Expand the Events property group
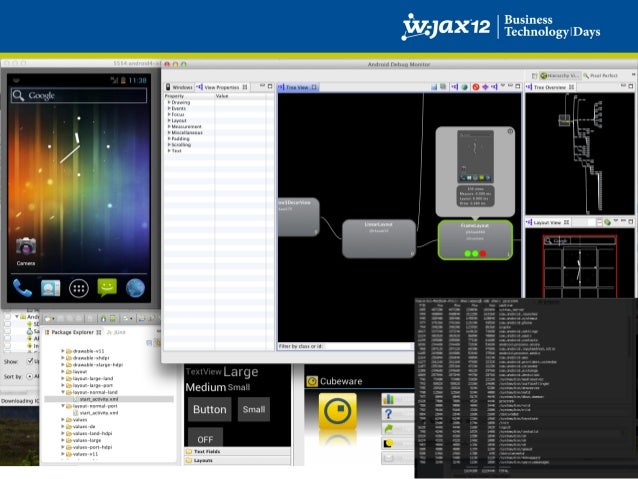Image resolution: width=638 pixels, height=479 pixels. 169,109
